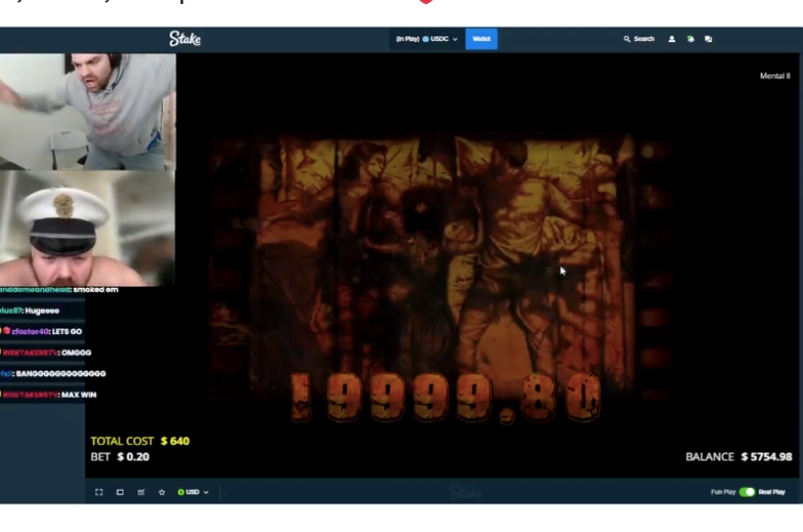Click the webcam feed with captain hat
803x532 pixels.
coord(87,228)
